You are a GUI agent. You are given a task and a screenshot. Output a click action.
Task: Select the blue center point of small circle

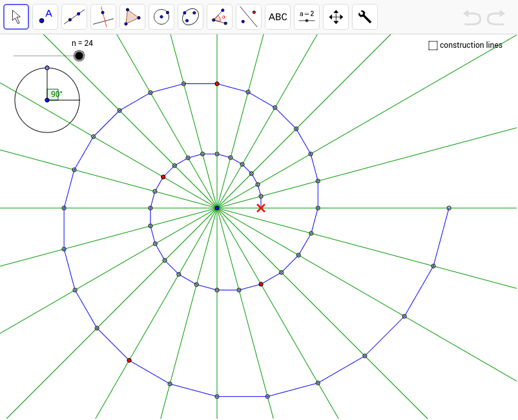pos(47,100)
